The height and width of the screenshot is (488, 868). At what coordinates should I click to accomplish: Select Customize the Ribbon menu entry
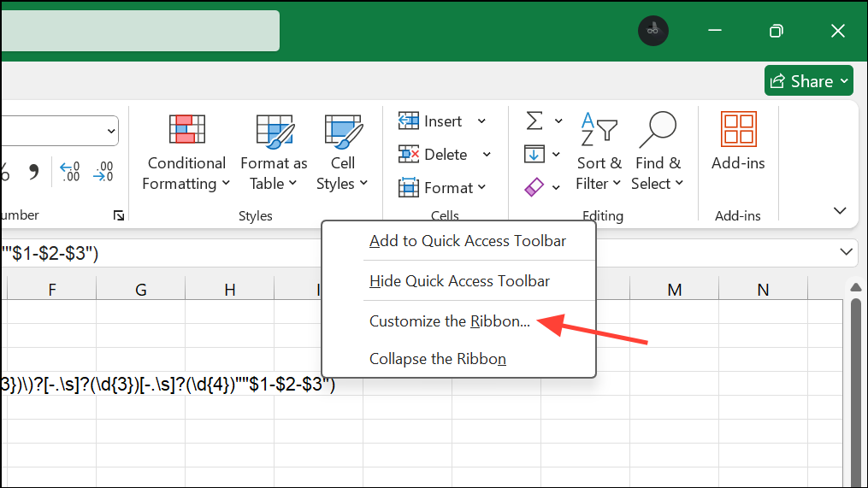tap(450, 321)
